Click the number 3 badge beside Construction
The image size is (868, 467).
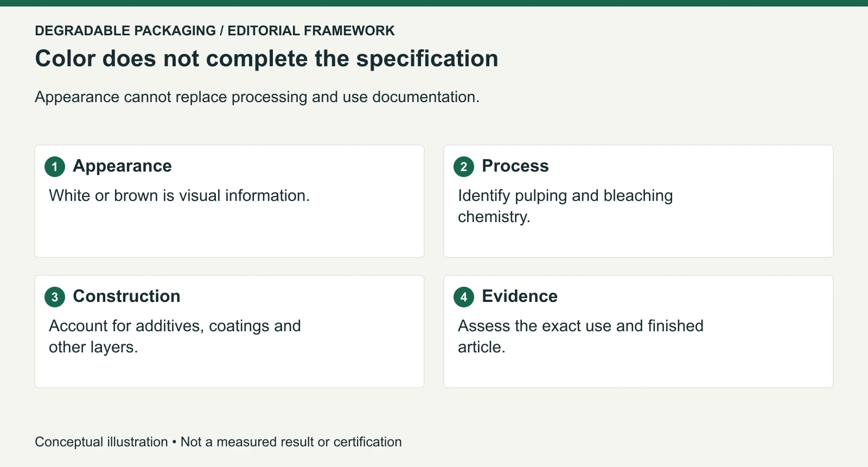tap(55, 297)
